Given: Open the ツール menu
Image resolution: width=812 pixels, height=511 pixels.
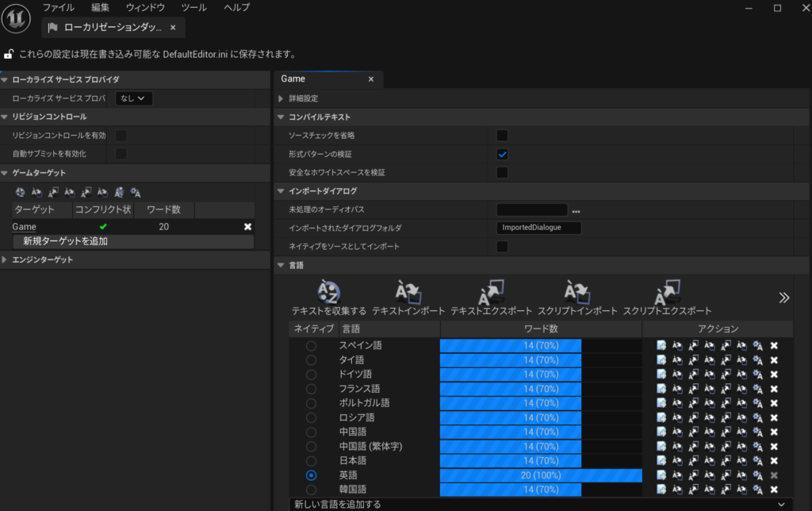Looking at the screenshot, I should coord(193,8).
